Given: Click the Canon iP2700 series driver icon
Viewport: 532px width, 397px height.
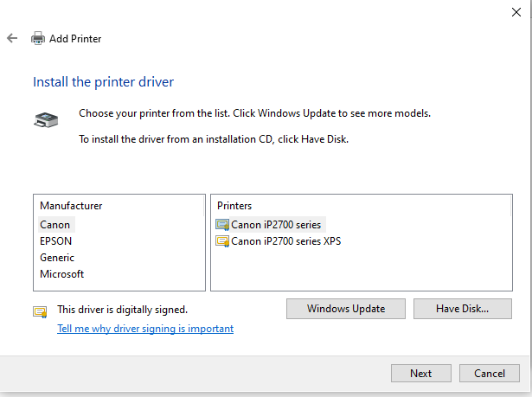Looking at the screenshot, I should coord(222,225).
